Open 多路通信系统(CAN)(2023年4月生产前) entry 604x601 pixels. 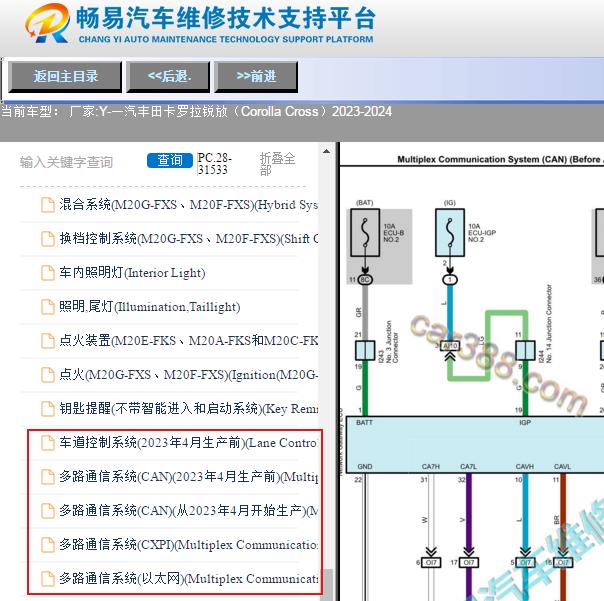pos(188,477)
